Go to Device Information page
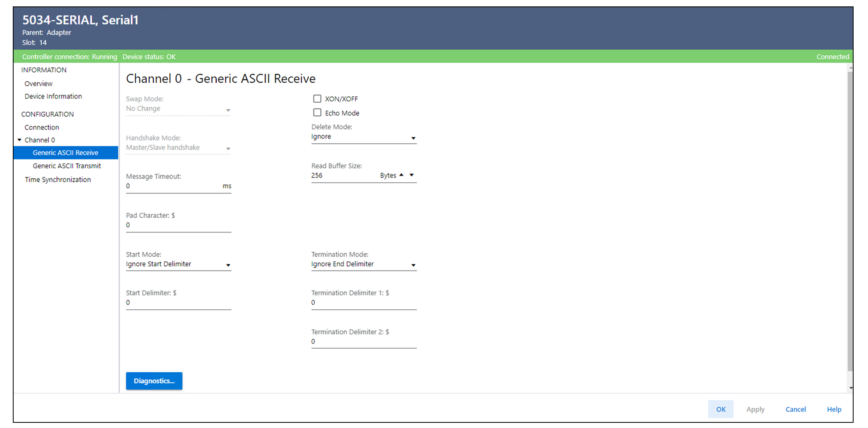This screenshot has height=428, width=868. coord(53,96)
